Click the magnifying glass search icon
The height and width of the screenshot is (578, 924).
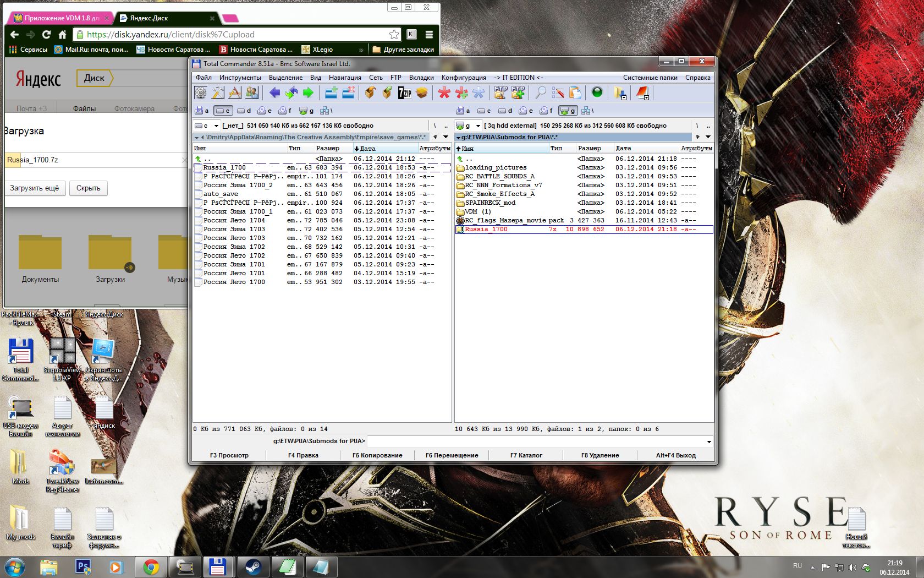coord(541,93)
